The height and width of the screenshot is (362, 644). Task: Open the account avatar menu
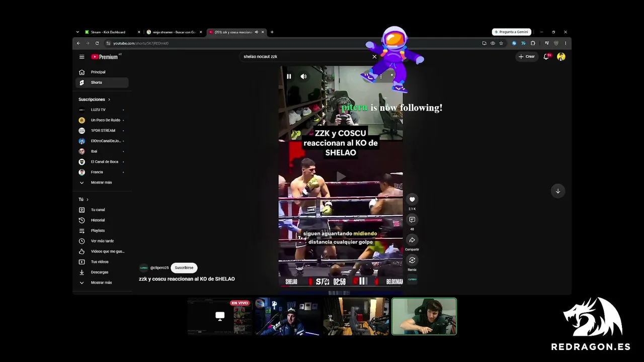561,57
